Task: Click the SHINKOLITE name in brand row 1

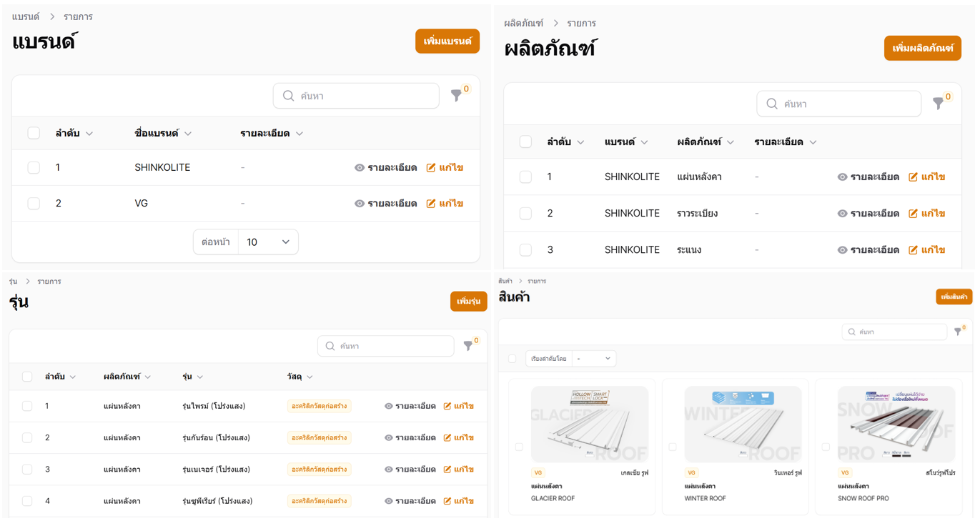Action: pos(162,167)
